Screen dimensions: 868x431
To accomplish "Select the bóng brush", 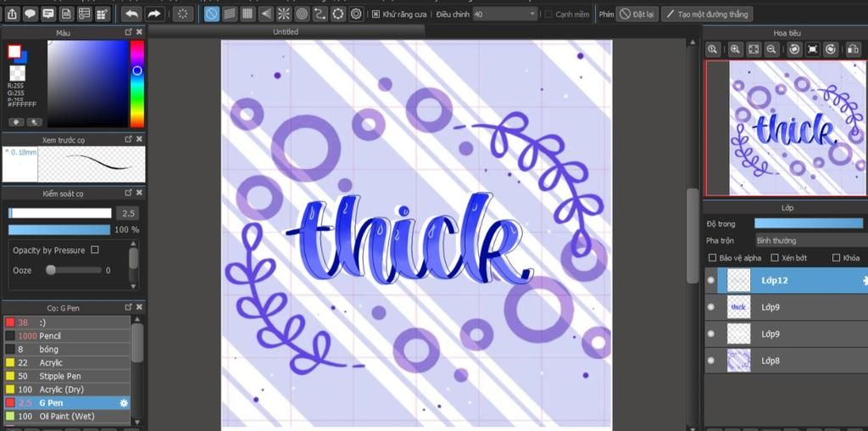I will 66,349.
